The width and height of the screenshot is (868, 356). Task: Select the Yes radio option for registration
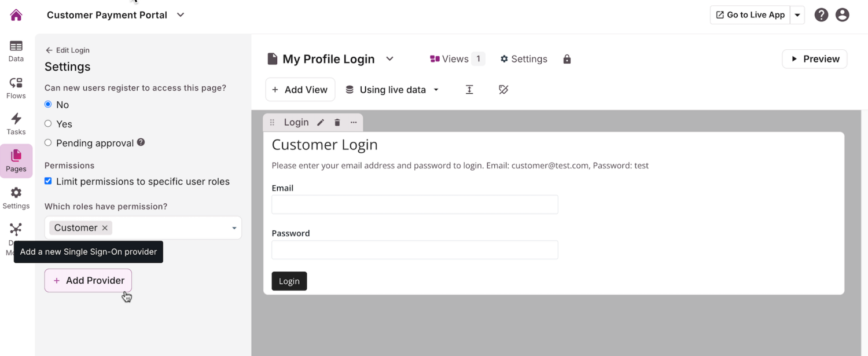(x=48, y=124)
